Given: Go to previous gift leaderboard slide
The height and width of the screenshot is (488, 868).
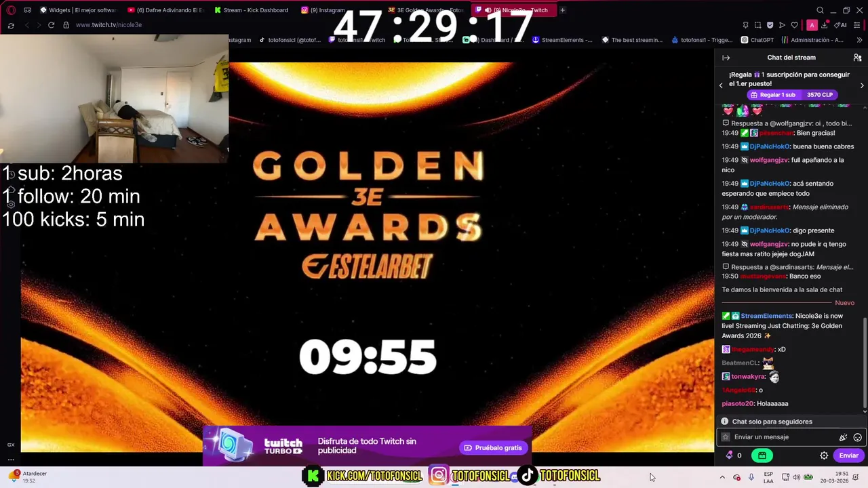Looking at the screenshot, I should click(x=721, y=85).
